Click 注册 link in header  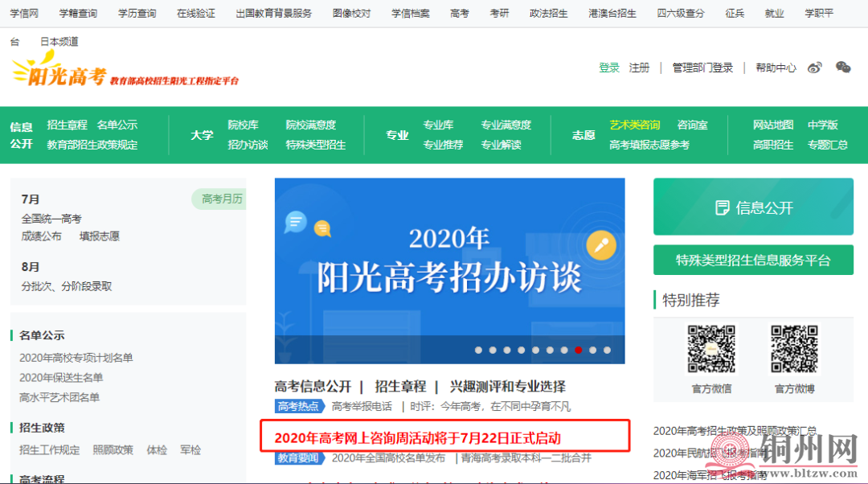(x=639, y=68)
